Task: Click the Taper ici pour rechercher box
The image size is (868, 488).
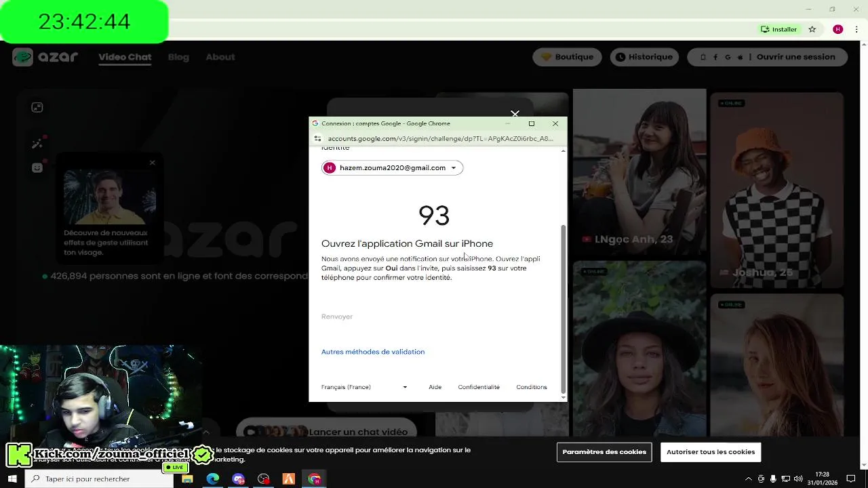Action: 100,479
